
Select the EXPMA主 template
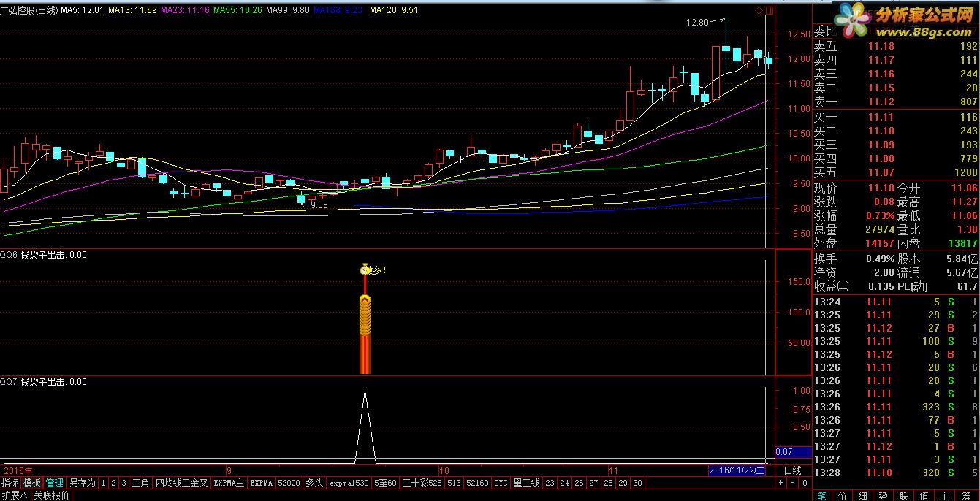point(229,483)
